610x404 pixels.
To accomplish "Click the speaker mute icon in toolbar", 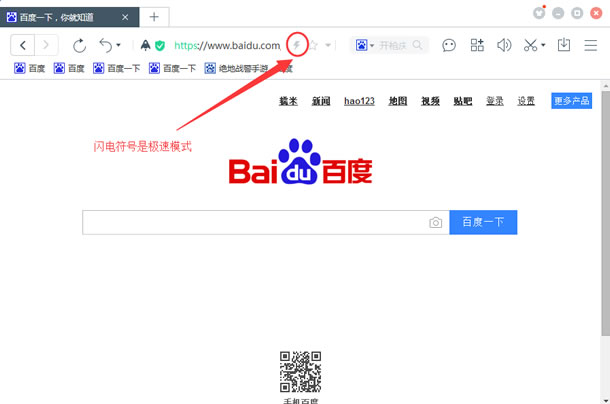I will pyautogui.click(x=504, y=45).
